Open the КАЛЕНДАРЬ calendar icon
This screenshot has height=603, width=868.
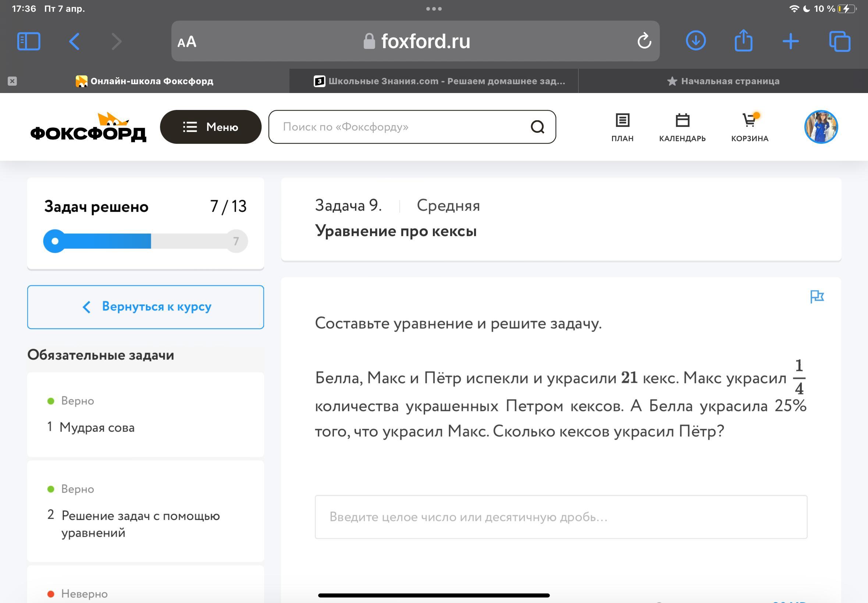point(682,127)
